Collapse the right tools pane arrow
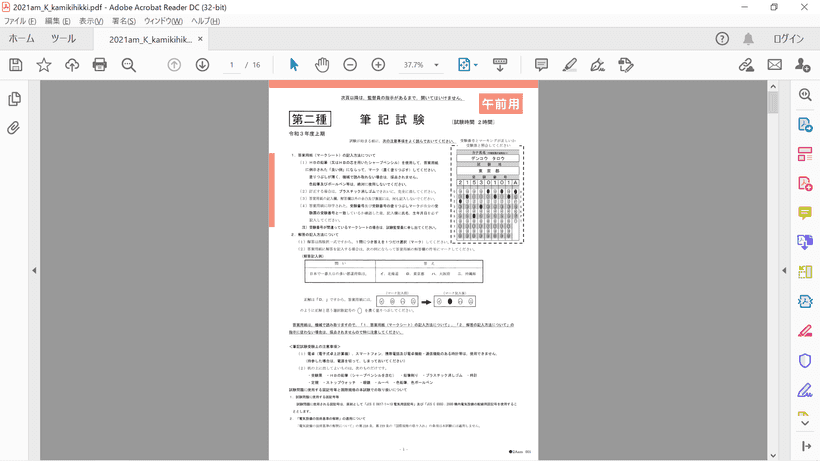This screenshot has width=820, height=461. (x=784, y=270)
